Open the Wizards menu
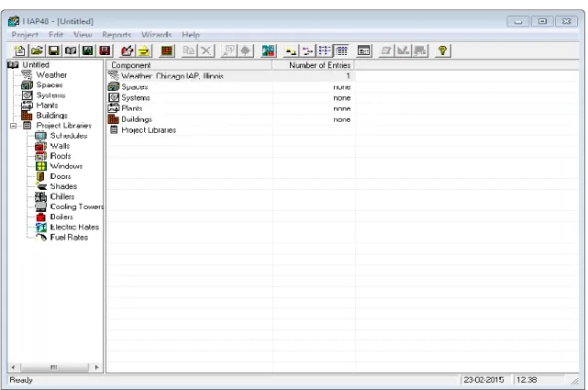 point(156,35)
